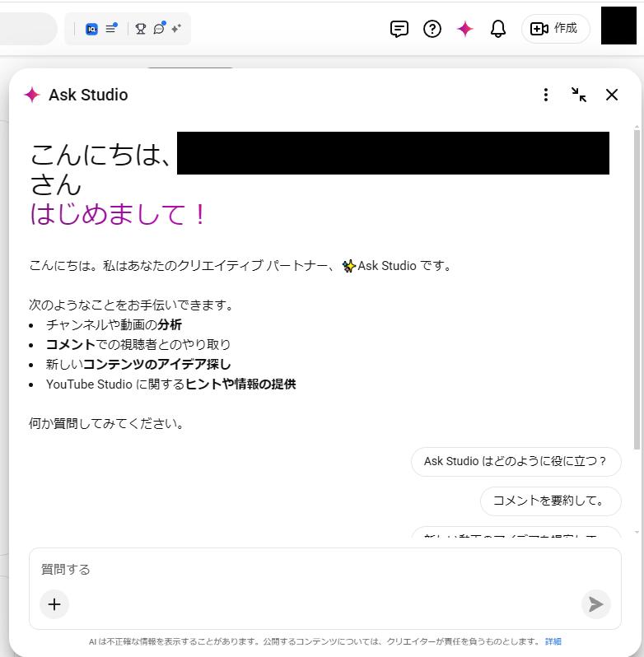Image resolution: width=644 pixels, height=657 pixels.
Task: Click the 'はじめまして！' heading text
Action: (118, 215)
